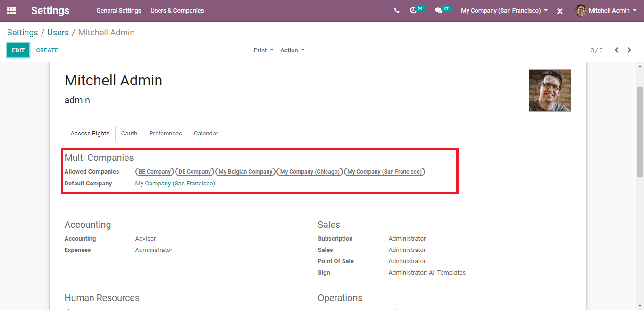Screen dimensions: 644x310
Task: Click the Expenses label
Action: point(77,250)
